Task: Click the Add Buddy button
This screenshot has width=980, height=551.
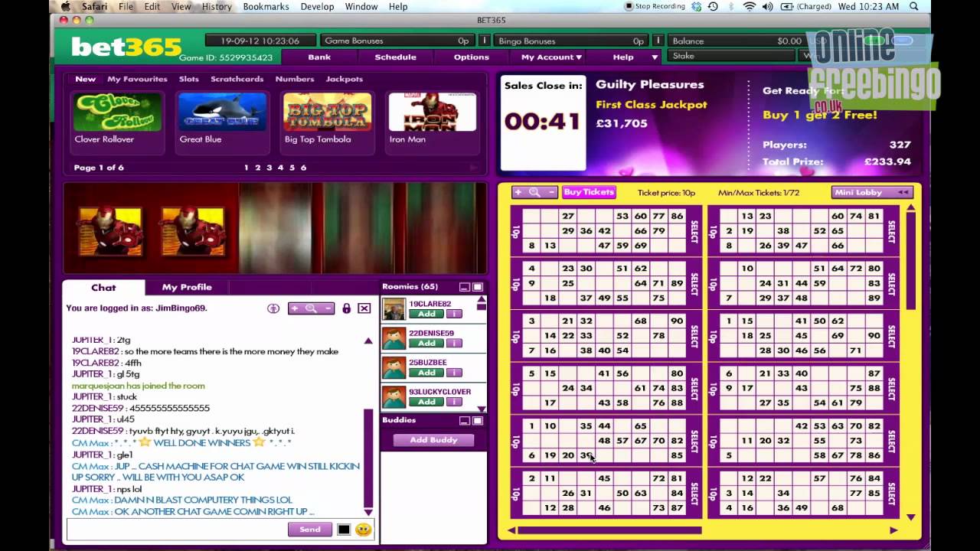Action: click(433, 440)
